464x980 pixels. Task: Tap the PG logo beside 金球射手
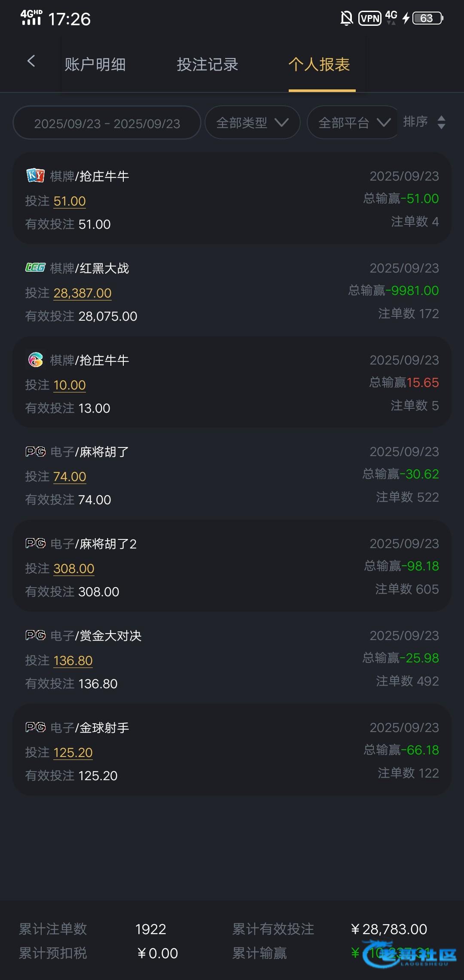pos(35,727)
